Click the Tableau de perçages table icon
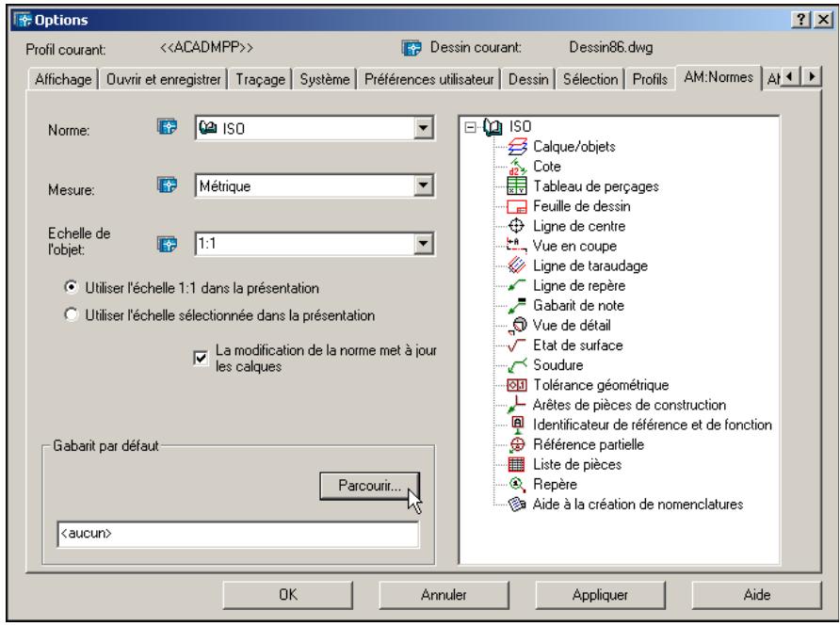Image resolution: width=840 pixels, height=626 pixels. coord(516,185)
